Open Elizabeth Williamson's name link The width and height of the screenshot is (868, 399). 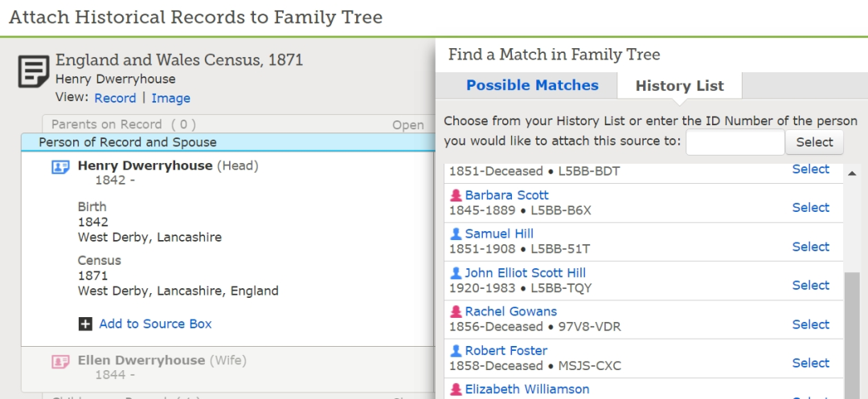tap(526, 389)
